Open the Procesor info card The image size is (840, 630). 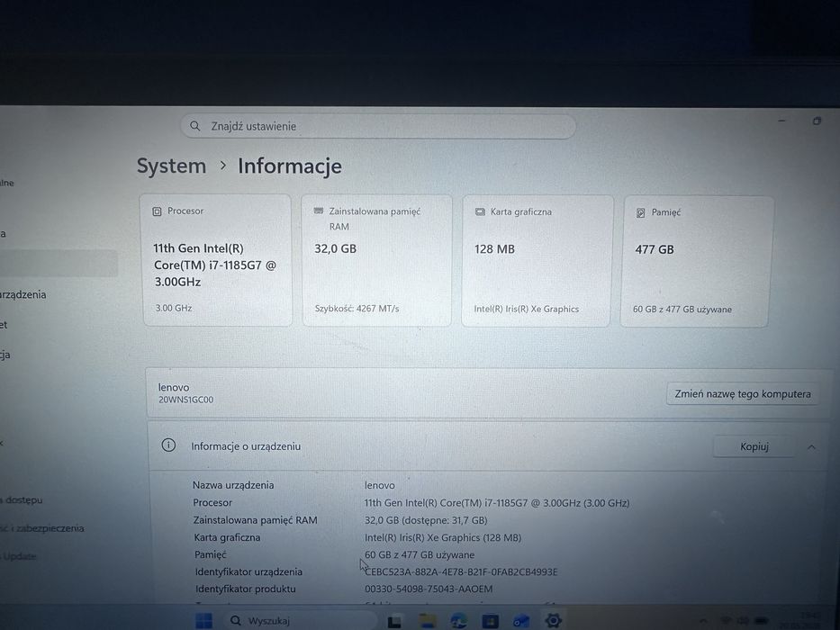click(218, 260)
